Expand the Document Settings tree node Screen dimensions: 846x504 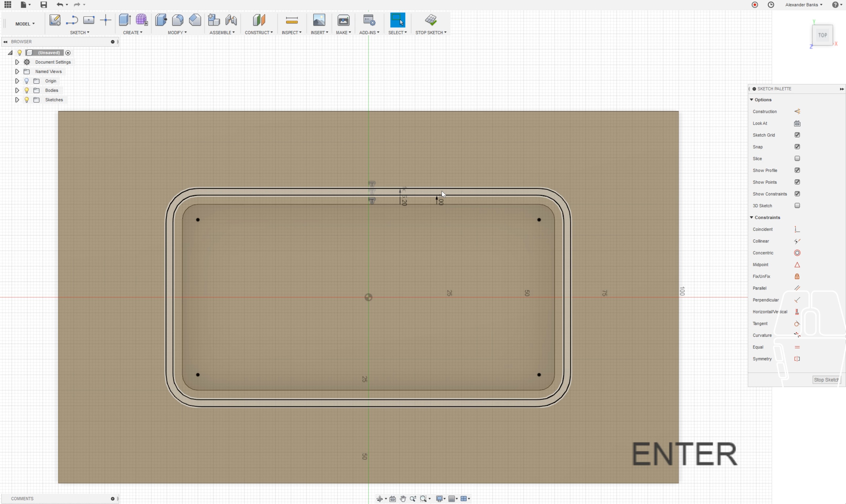click(17, 62)
